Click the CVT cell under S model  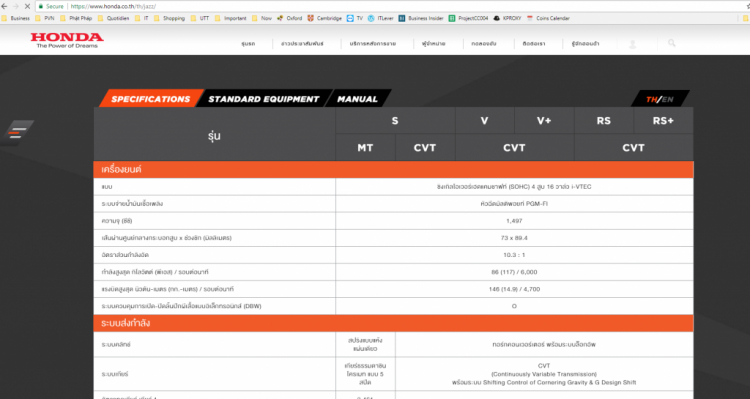pos(425,148)
